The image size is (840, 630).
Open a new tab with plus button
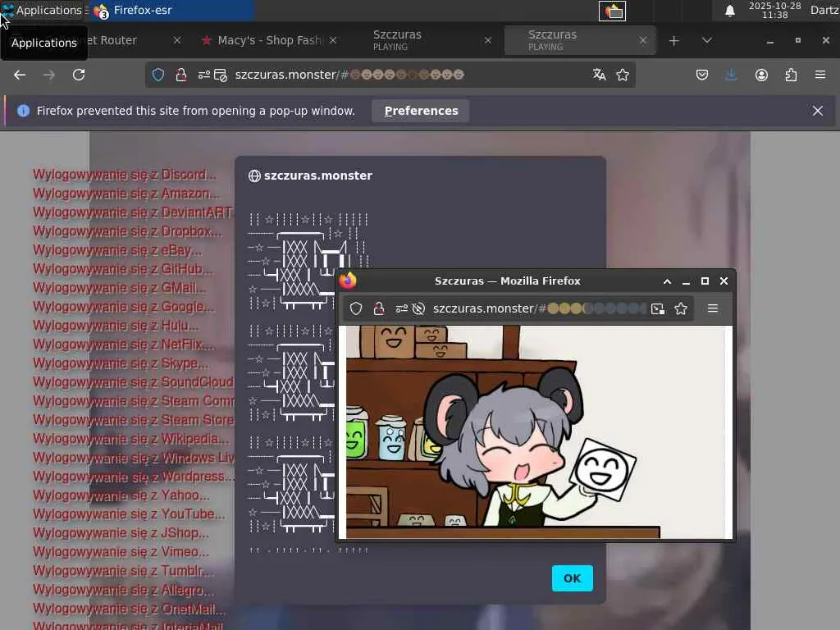coord(674,41)
